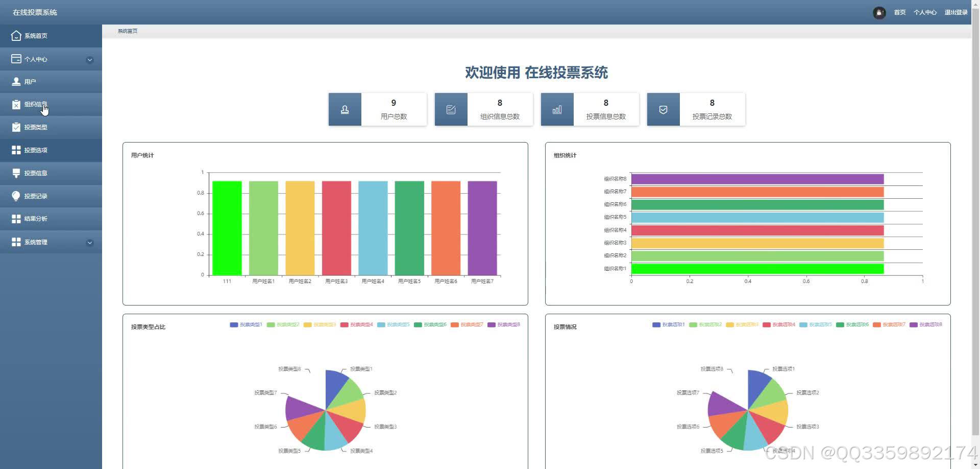Click the 投票类型 checklist icon
The image size is (980, 469).
click(16, 127)
